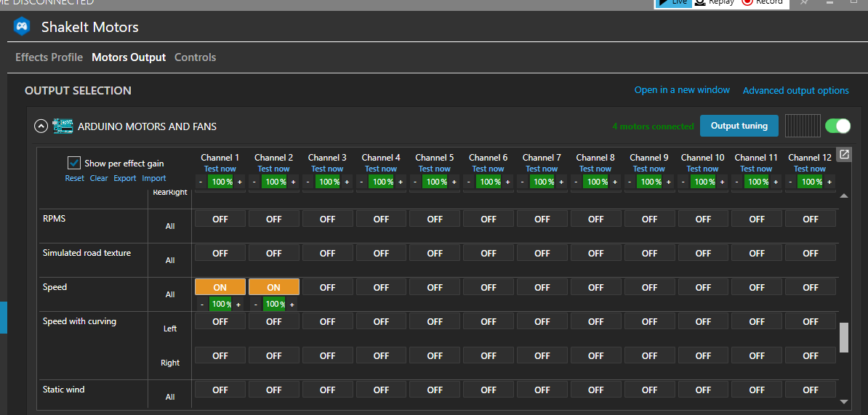Open Advanced output options
Screen dimensions: 868x415
point(795,90)
